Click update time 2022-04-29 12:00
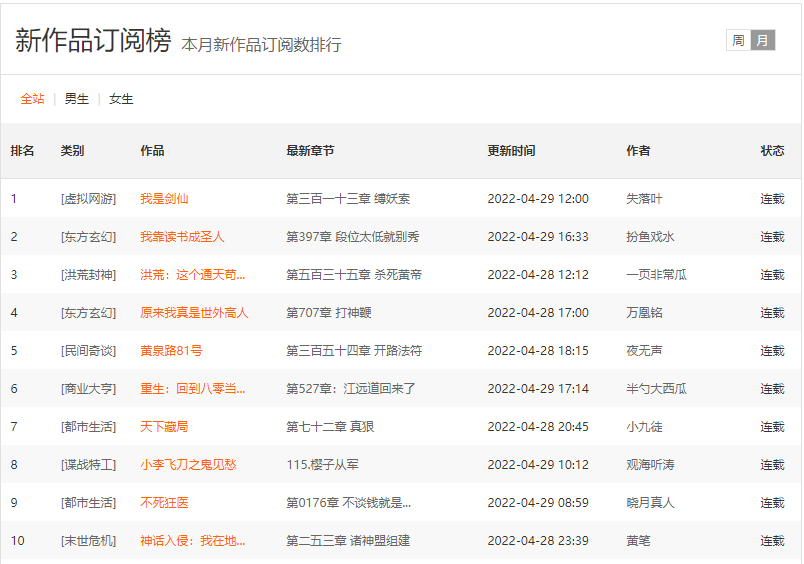This screenshot has height=564, width=804. 538,198
